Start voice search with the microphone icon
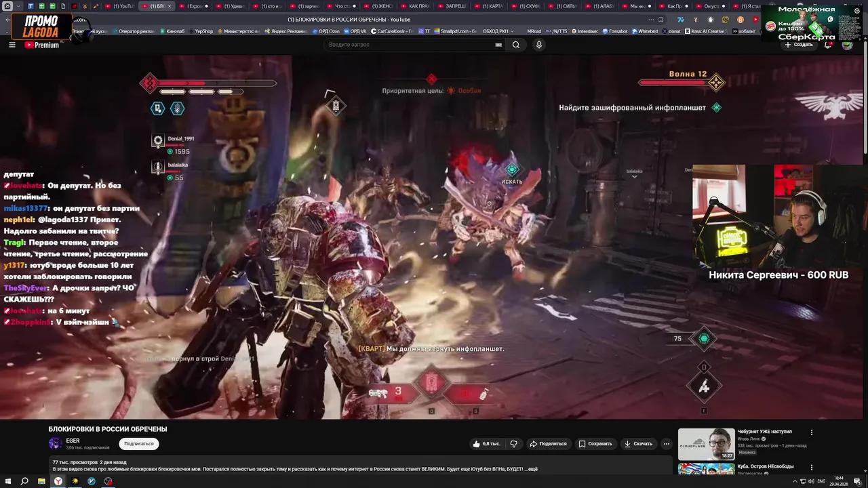868x488 pixels. point(539,45)
